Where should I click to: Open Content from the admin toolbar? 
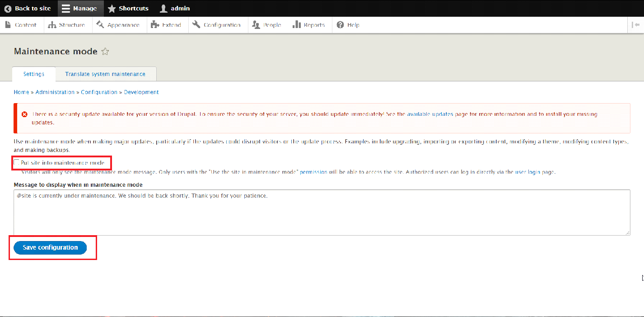[21, 25]
